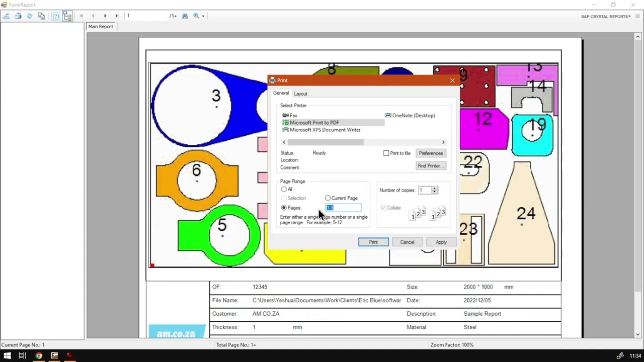The height and width of the screenshot is (362, 644).
Task: Click the Size value 2000 * 1000
Action: [x=478, y=287]
